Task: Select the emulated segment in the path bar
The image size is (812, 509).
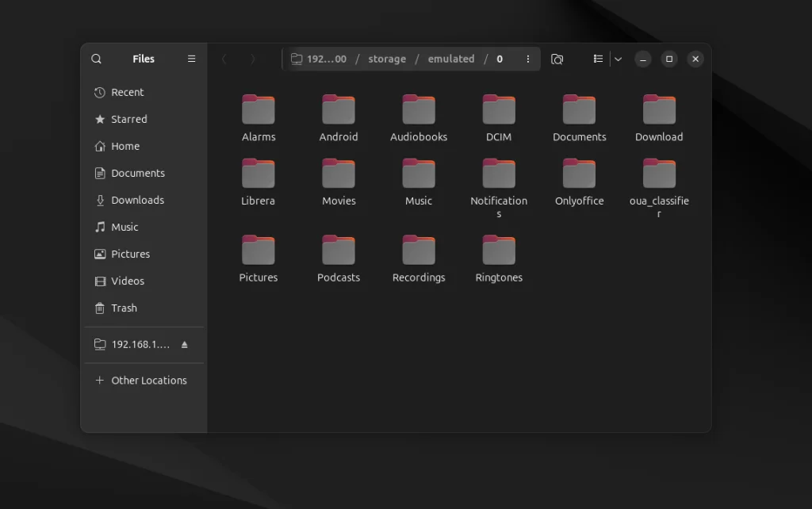Action: [450, 58]
